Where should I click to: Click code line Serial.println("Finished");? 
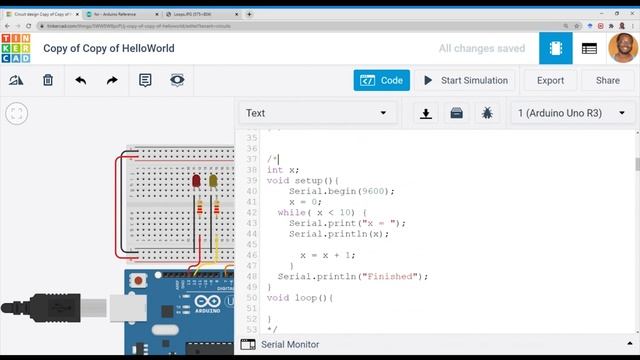tap(353, 276)
